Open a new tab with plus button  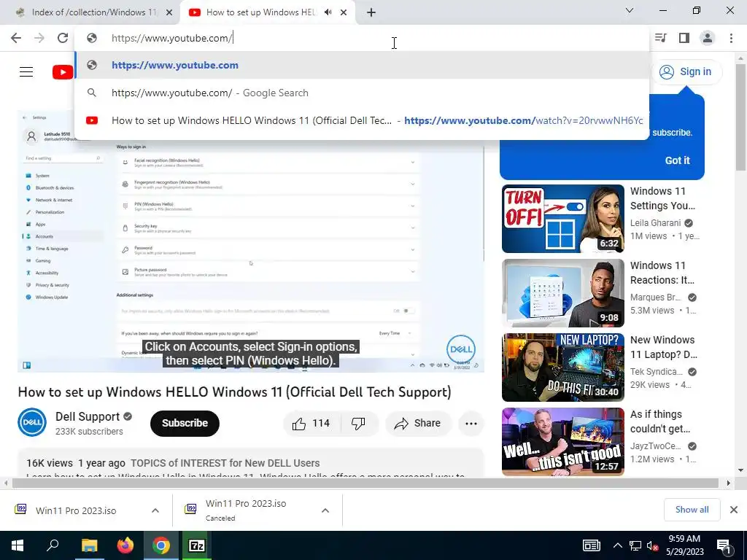[x=371, y=12]
